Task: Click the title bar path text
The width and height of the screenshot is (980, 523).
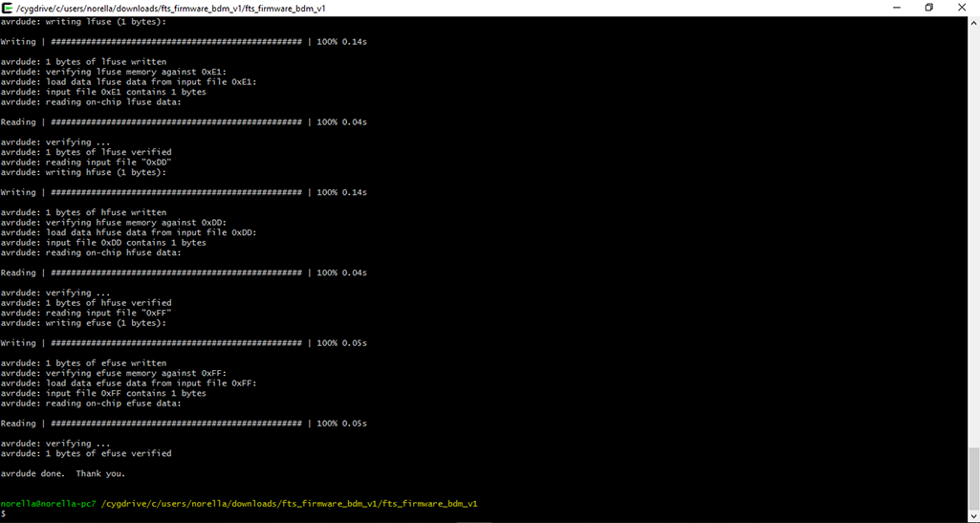Action: pyautogui.click(x=170, y=8)
